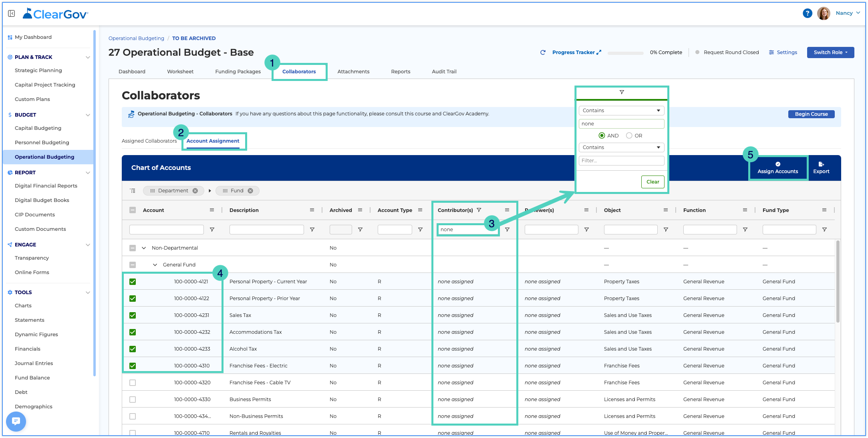Screen dimensions: 868x438
Task: Open the Progress Tracker link
Action: tap(576, 52)
